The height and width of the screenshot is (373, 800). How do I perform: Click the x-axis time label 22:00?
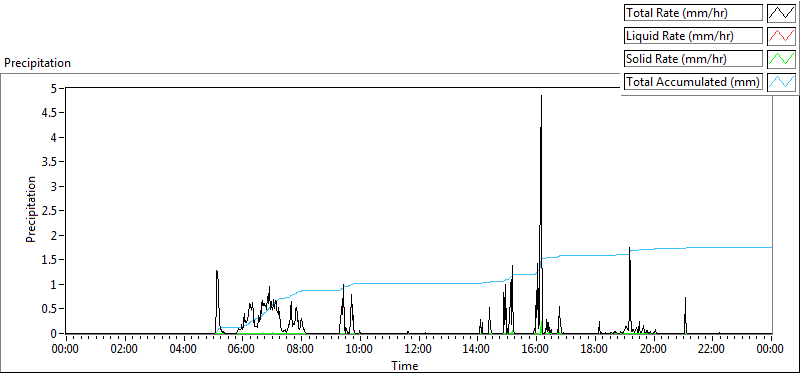coord(712,350)
